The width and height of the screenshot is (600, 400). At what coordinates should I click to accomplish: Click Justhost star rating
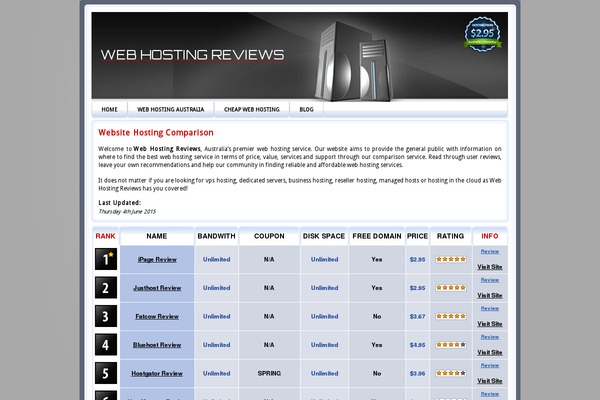click(451, 287)
